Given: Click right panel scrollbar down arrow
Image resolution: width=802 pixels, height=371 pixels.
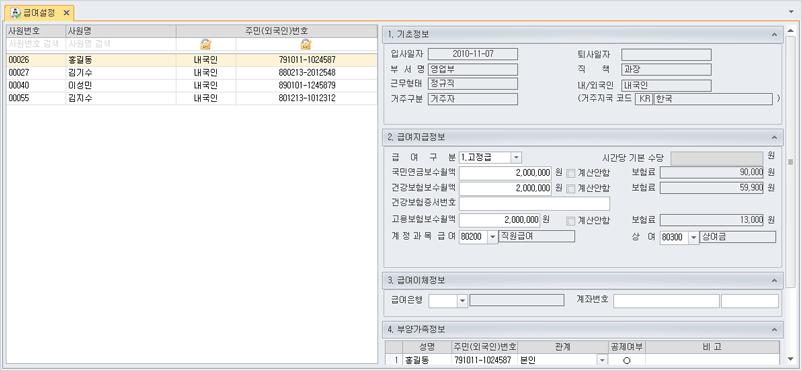Looking at the screenshot, I should coord(791,359).
